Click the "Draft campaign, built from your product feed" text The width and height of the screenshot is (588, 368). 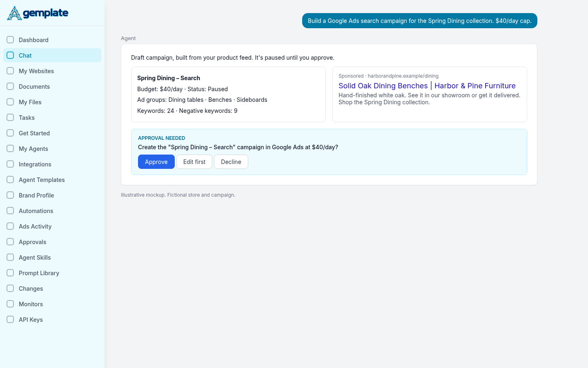point(233,57)
